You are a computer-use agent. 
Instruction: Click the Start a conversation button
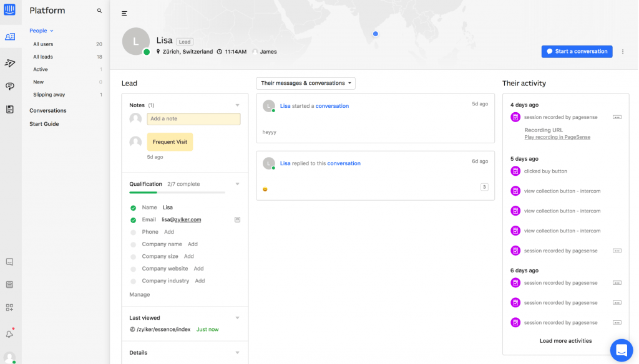pos(577,52)
